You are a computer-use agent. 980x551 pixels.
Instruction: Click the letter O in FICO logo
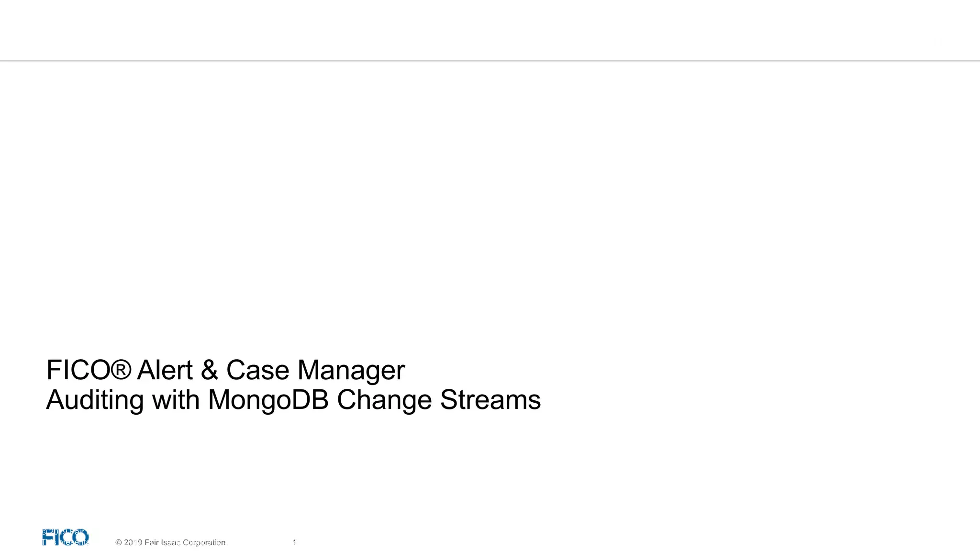point(80,538)
